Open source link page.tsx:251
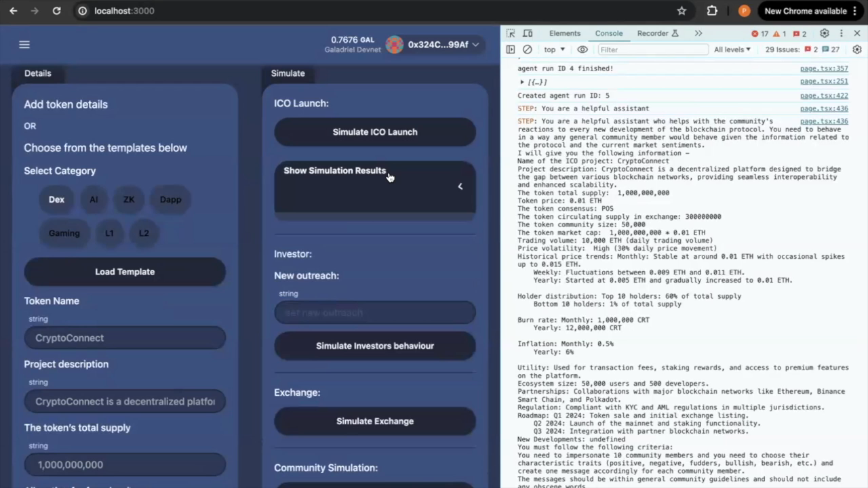Screen dimensions: 868x488 tap(824, 81)
